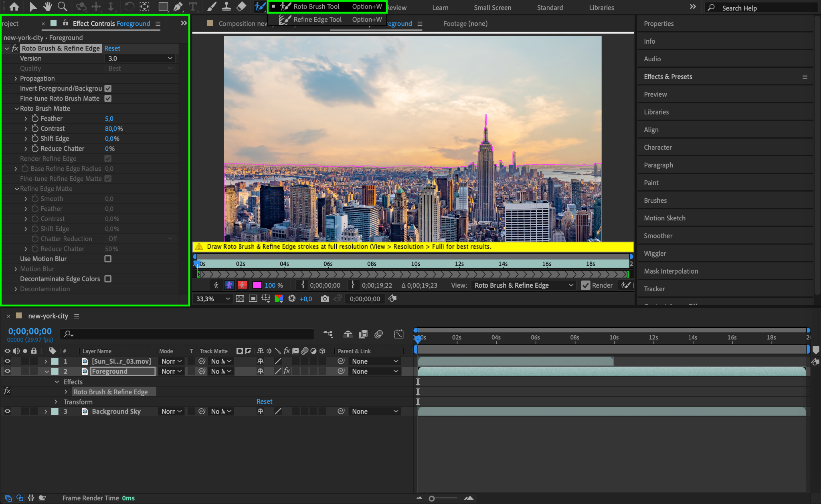Select the Pen tool
The height and width of the screenshot is (504, 821).
178,6
